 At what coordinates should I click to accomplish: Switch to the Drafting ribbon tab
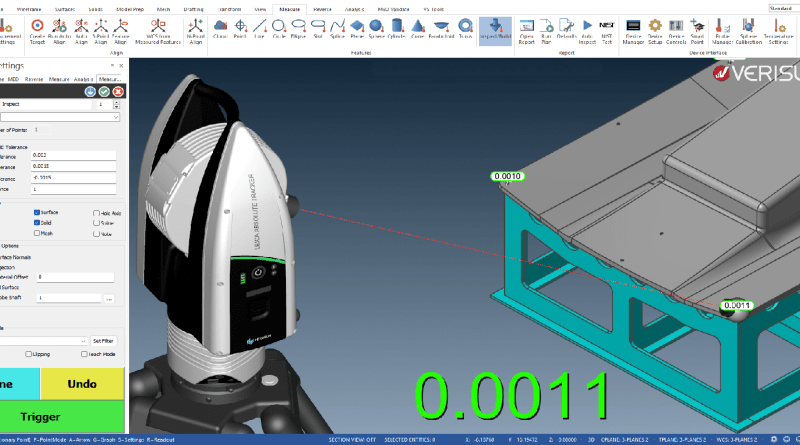click(193, 9)
